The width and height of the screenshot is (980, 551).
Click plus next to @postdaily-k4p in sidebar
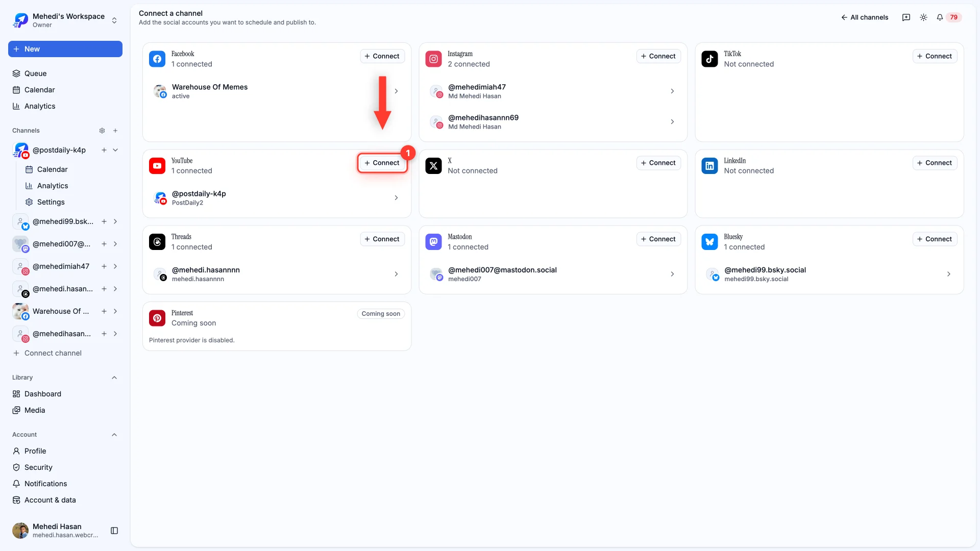(x=104, y=150)
